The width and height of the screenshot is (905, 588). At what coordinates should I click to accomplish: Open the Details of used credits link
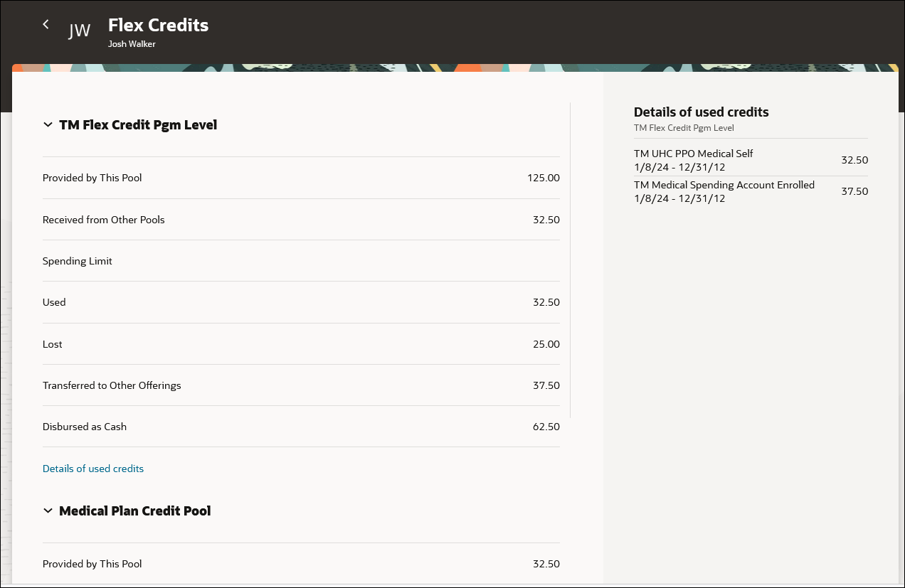(93, 469)
